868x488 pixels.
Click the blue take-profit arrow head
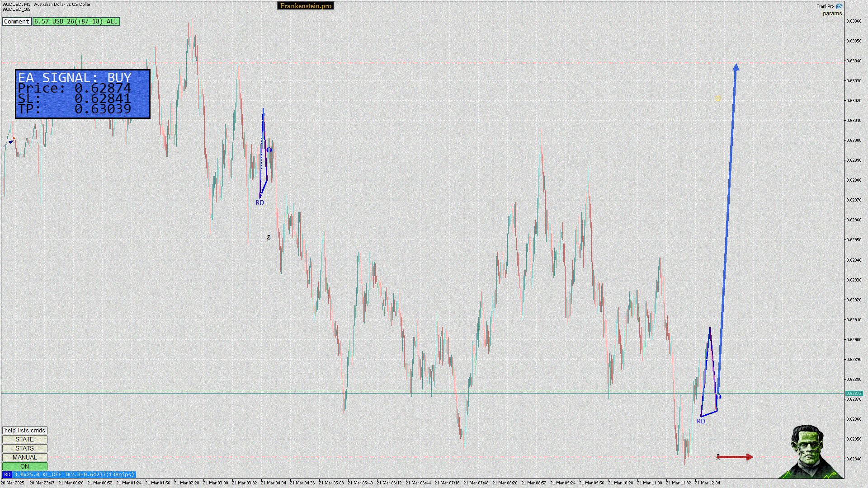click(x=736, y=67)
